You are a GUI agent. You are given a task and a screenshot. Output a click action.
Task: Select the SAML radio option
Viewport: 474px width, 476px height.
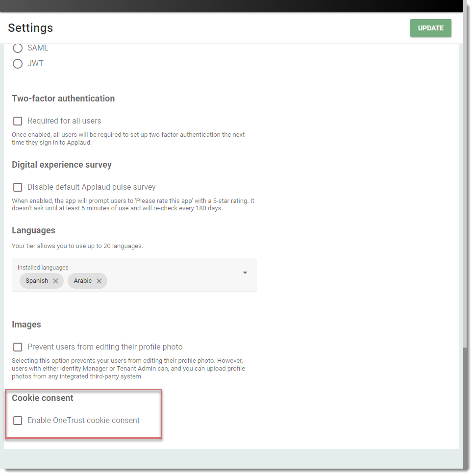coord(18,48)
